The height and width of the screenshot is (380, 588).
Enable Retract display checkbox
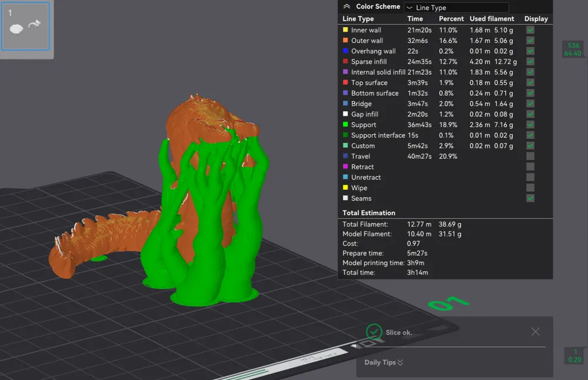point(530,166)
